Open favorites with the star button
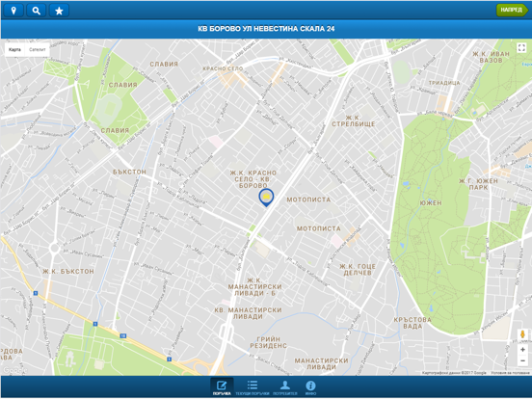The height and width of the screenshot is (399, 532). 59,11
